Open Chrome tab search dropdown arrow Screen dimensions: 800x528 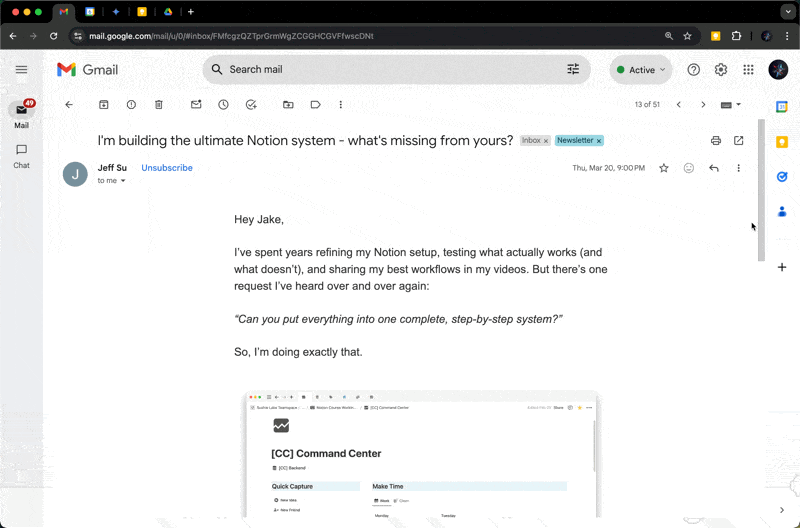pos(788,11)
